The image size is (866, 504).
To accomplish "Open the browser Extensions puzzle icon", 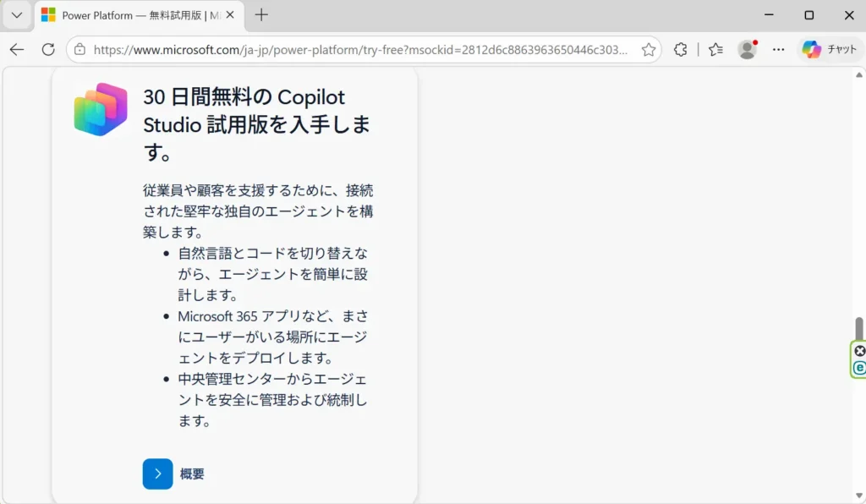I will coord(681,50).
